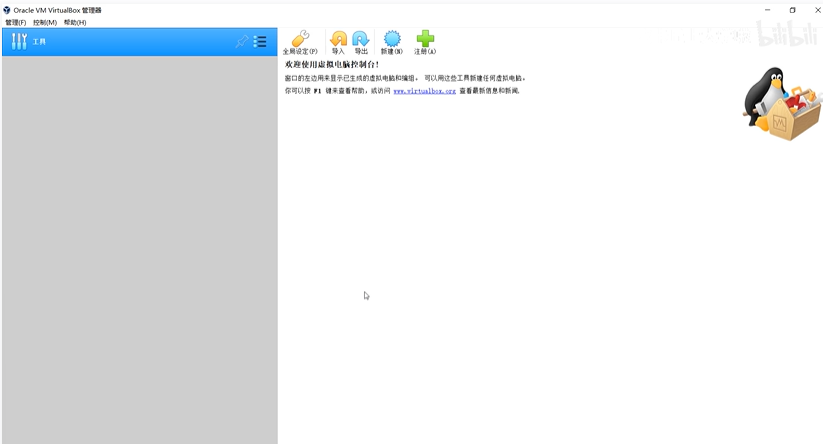Open the 帮助(H) menu
This screenshot has width=823, height=444.
75,23
